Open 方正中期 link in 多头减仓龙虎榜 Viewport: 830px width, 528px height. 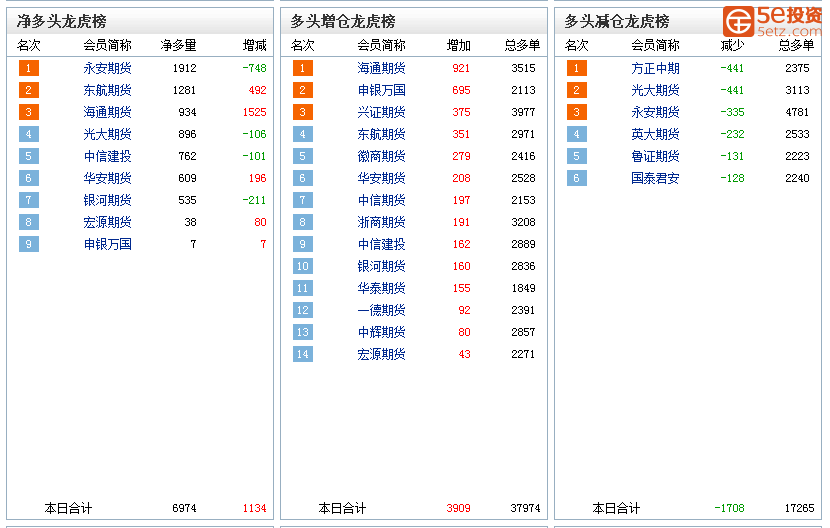tap(655, 68)
